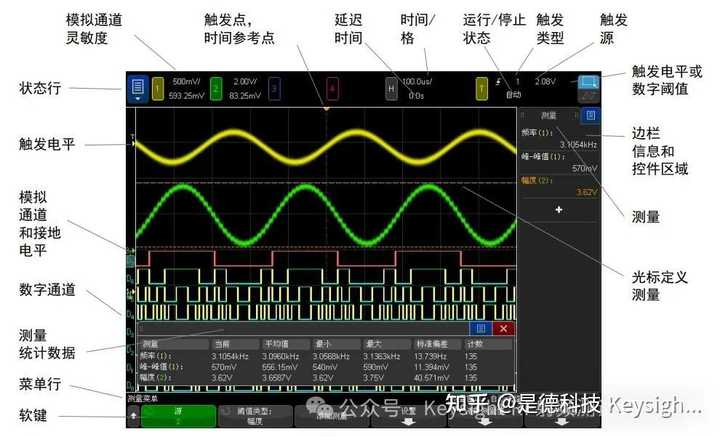Click delay time value 0.0s
The height and width of the screenshot is (437, 720).
click(x=416, y=95)
